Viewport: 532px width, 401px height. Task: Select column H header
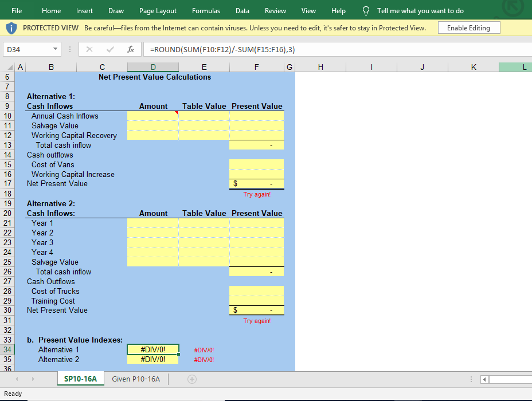320,67
